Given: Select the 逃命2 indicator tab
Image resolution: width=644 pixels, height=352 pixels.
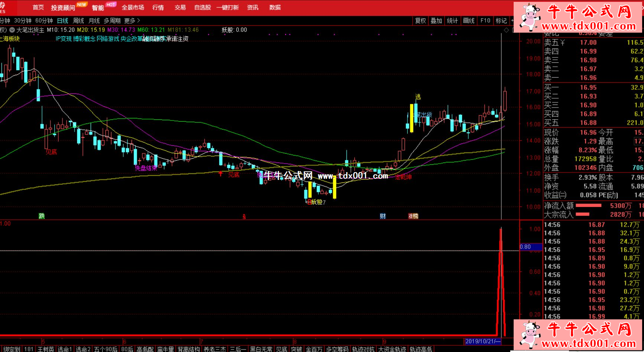Looking at the screenshot, I should [83, 349].
